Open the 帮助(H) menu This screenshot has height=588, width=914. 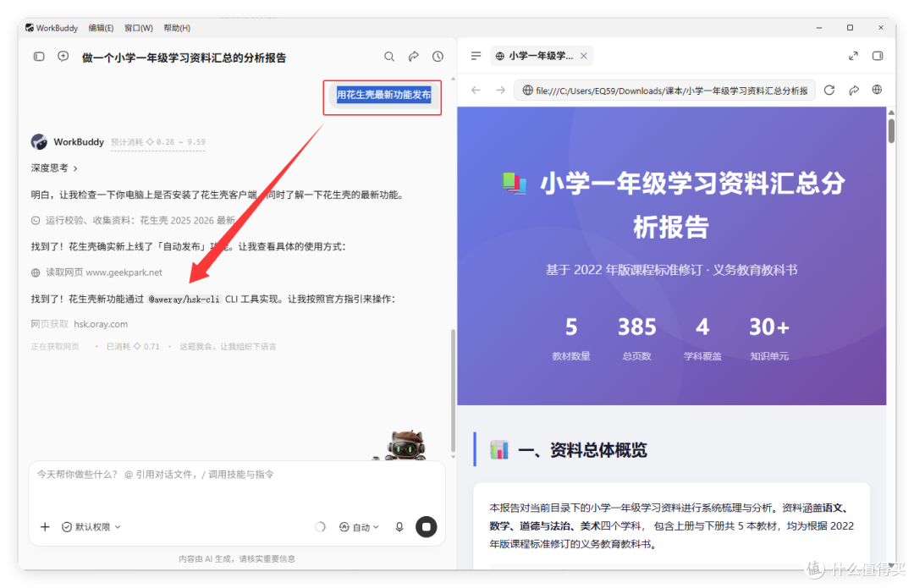(177, 28)
